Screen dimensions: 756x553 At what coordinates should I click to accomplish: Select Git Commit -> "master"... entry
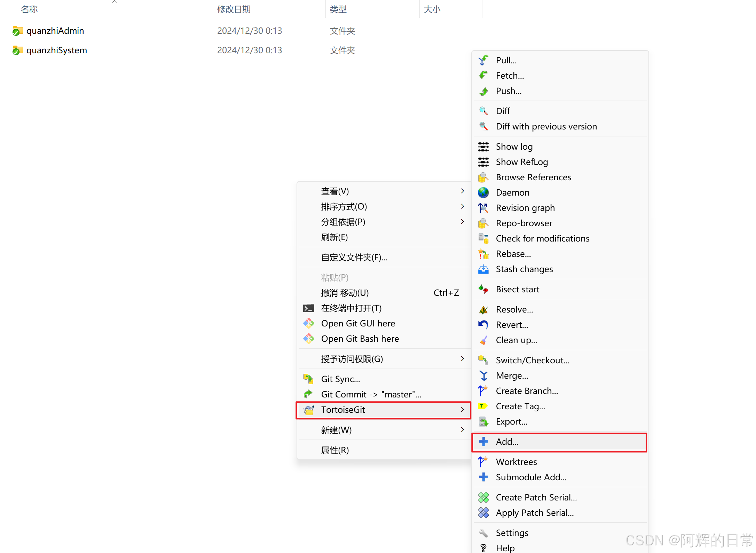point(371,394)
